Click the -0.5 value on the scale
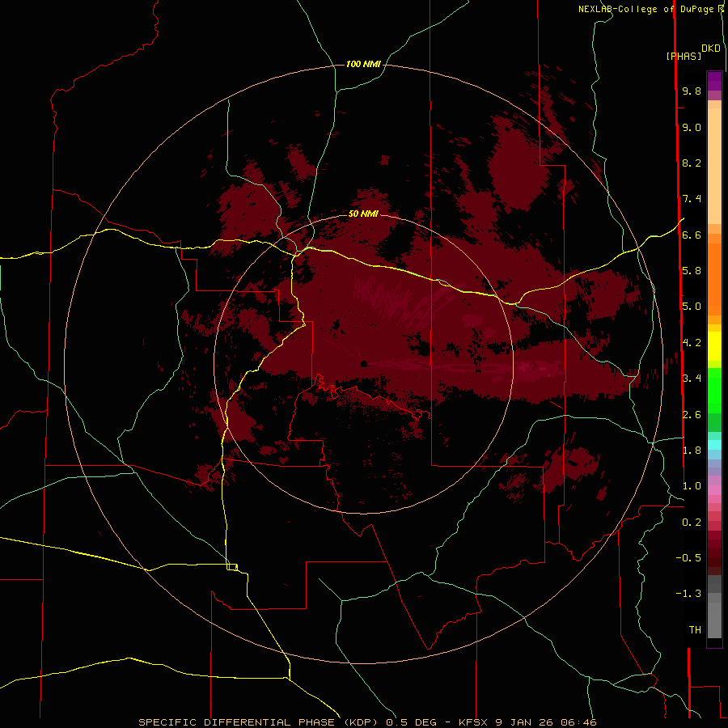Image resolution: width=728 pixels, height=728 pixels. pyautogui.click(x=688, y=558)
